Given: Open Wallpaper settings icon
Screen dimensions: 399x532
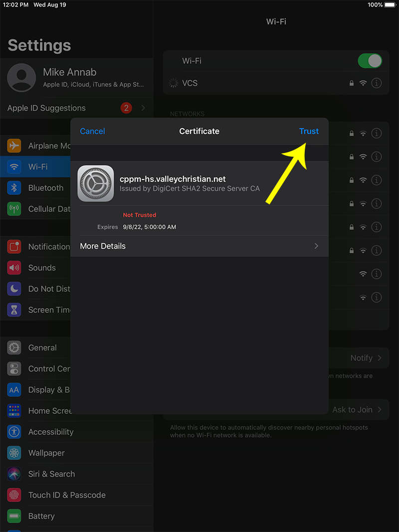Looking at the screenshot, I should point(14,453).
